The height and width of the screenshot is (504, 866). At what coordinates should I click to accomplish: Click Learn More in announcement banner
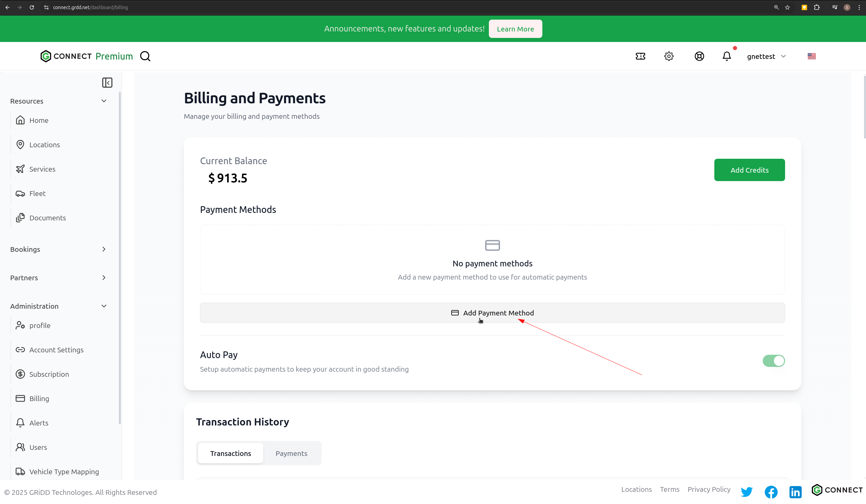(515, 29)
